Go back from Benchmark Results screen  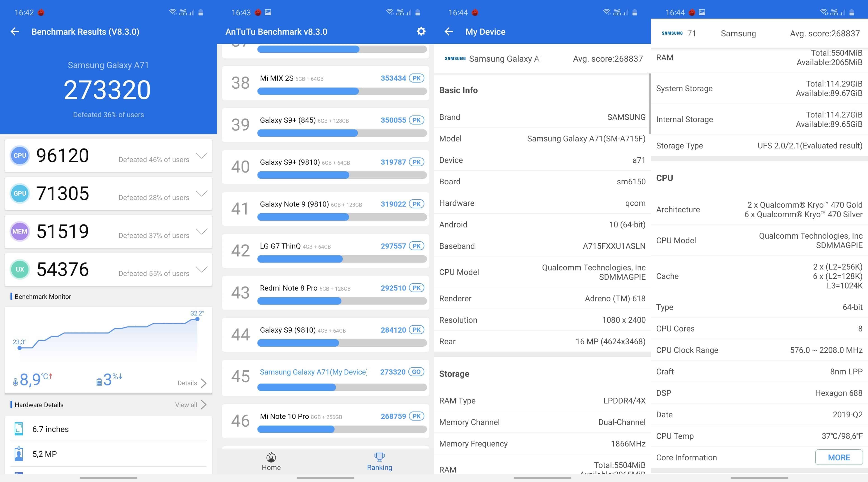(x=15, y=32)
